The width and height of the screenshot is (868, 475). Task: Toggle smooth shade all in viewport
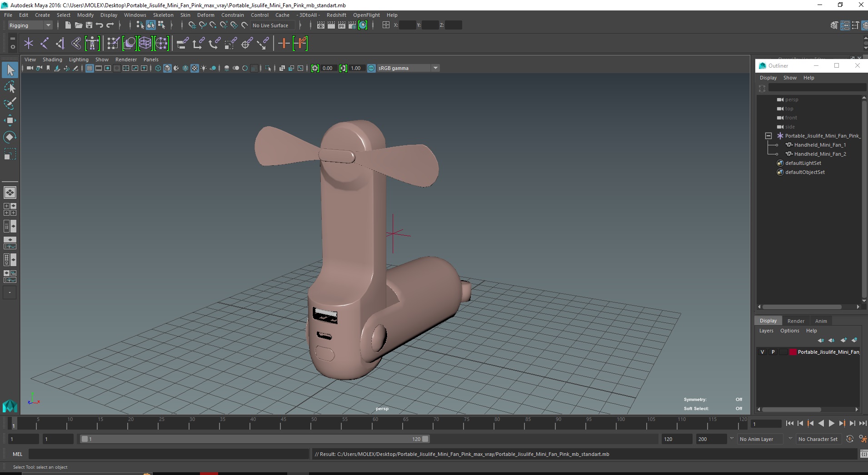[x=167, y=68]
